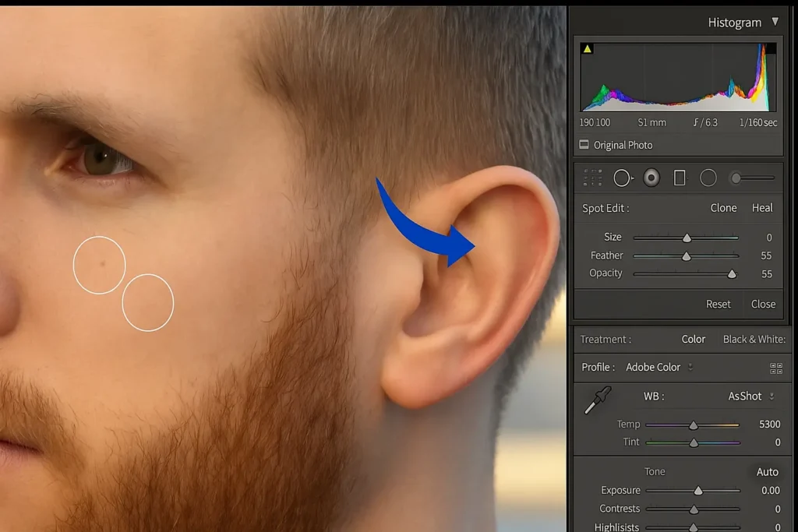Image resolution: width=798 pixels, height=532 pixels.
Task: Select the Crop Overlay tool
Action: 592,178
